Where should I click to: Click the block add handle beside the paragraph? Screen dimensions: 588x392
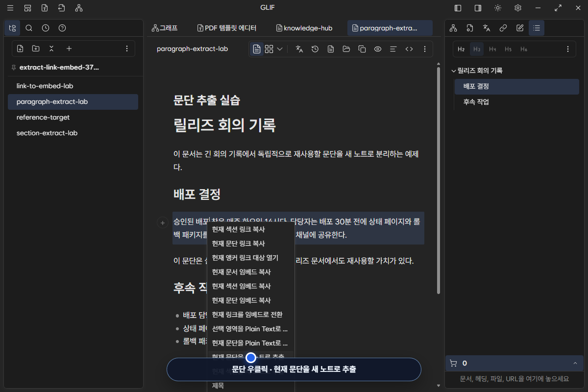[x=162, y=223]
